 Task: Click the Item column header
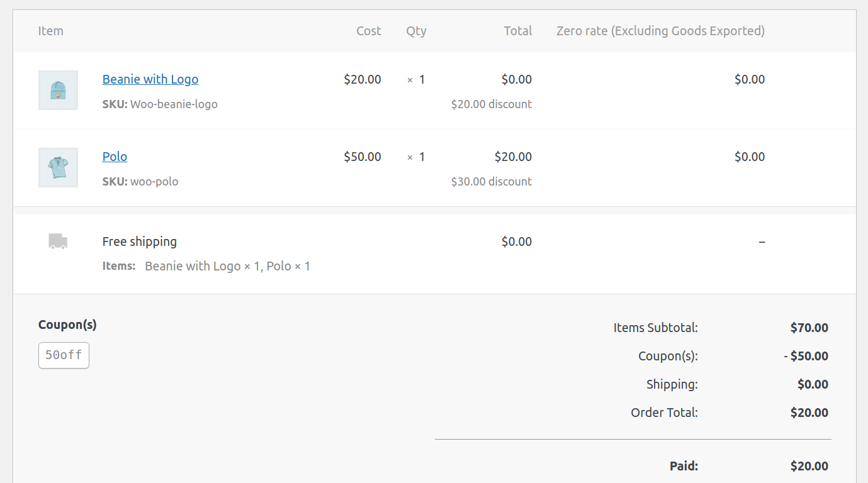50,31
